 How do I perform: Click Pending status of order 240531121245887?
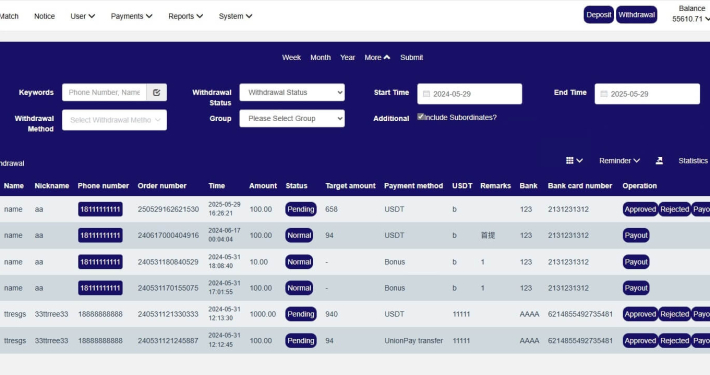point(301,341)
